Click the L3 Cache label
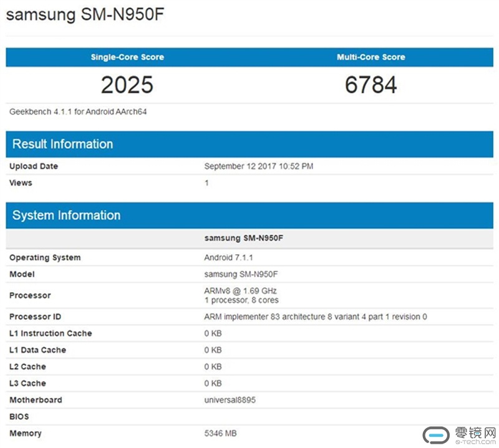This screenshot has width=499, height=448. click(x=27, y=383)
